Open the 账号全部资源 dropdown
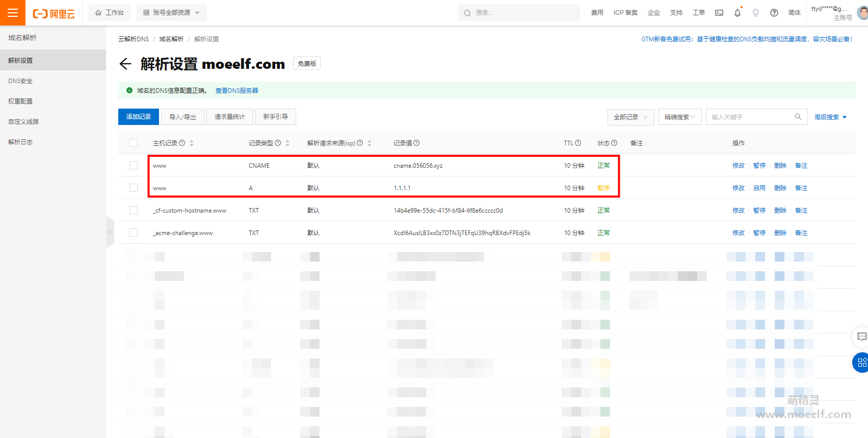 point(172,13)
